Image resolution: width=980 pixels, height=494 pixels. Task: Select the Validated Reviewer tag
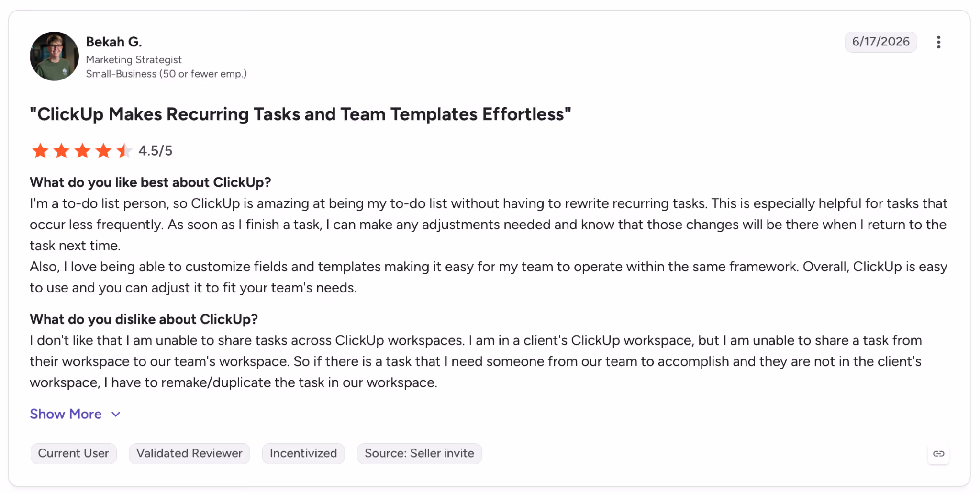pyautogui.click(x=189, y=453)
